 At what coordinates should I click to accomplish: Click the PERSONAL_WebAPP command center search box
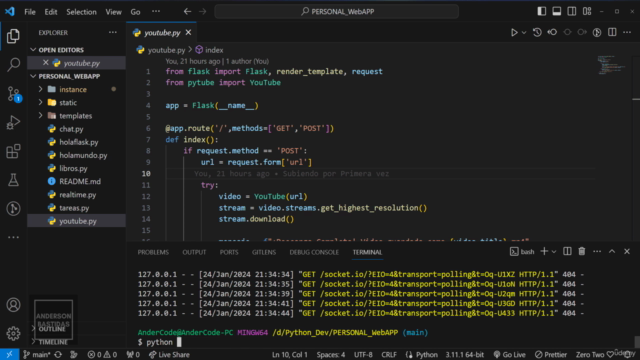coord(336,11)
